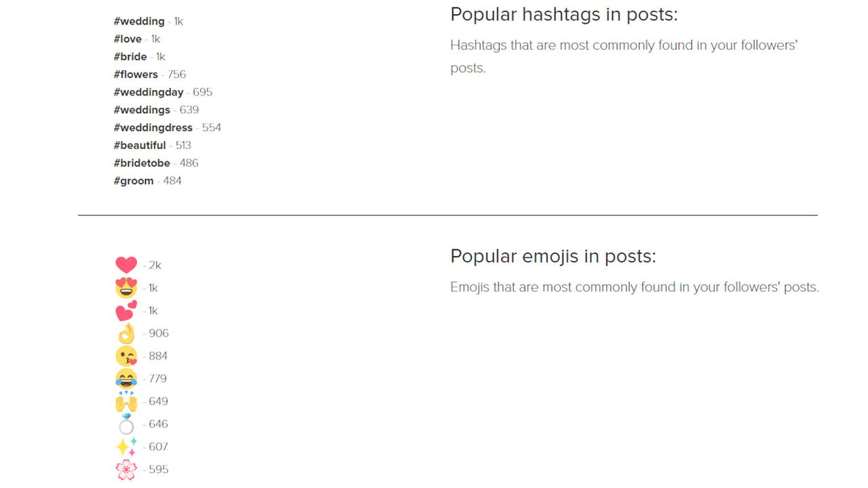868x488 pixels.
Task: Select the #bridetobe hashtag
Action: (142, 163)
